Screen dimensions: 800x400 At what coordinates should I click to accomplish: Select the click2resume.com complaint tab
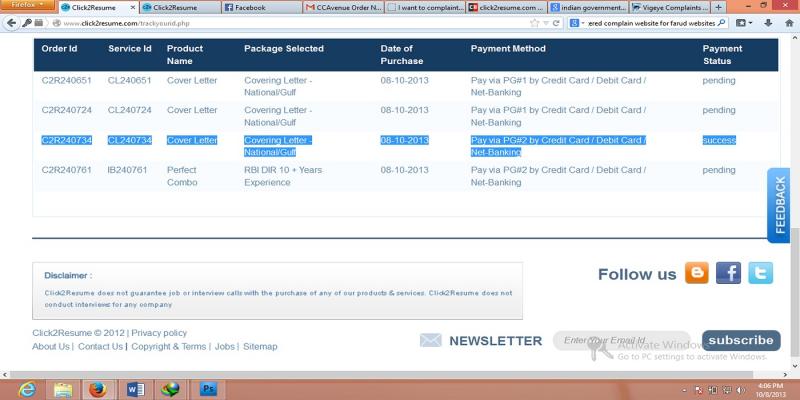click(507, 8)
